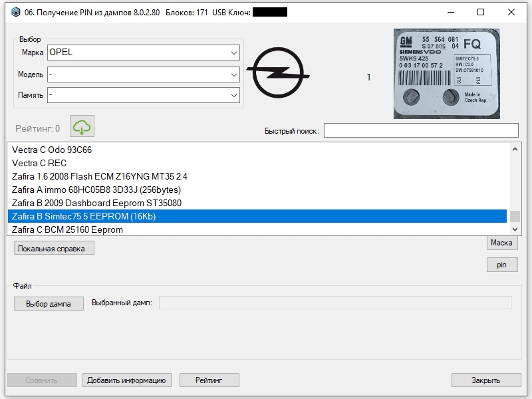Select Zafira B 2009 Dashboard Eeprom item
Image resolution: width=532 pixels, height=399 pixels.
(x=257, y=203)
